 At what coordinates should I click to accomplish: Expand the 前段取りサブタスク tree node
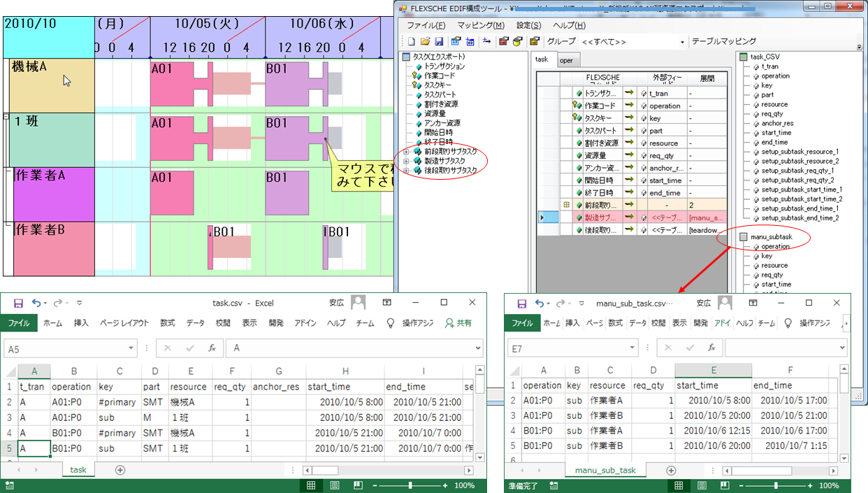406,152
